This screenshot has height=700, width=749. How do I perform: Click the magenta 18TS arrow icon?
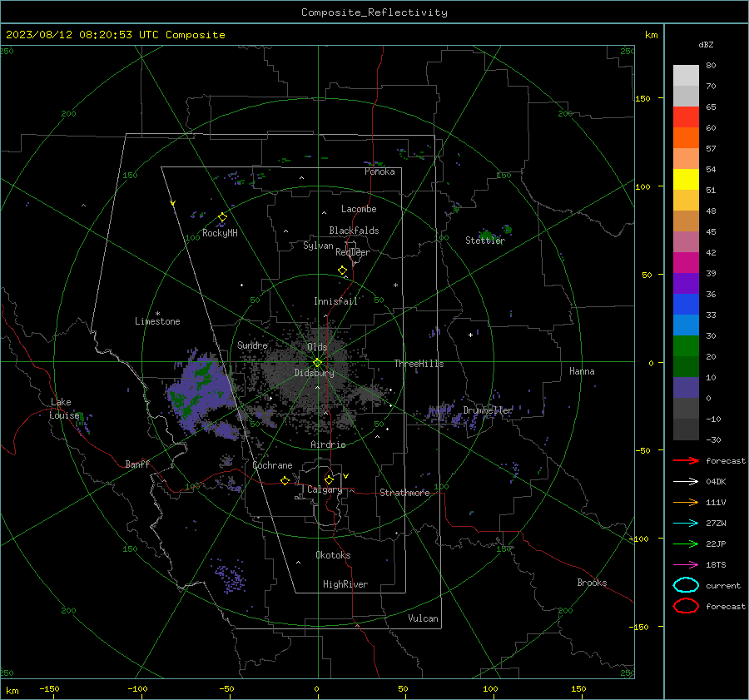click(686, 565)
